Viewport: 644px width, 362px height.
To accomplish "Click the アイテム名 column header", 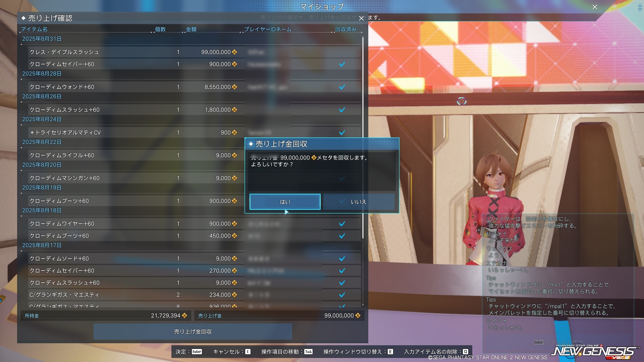I will point(34,29).
